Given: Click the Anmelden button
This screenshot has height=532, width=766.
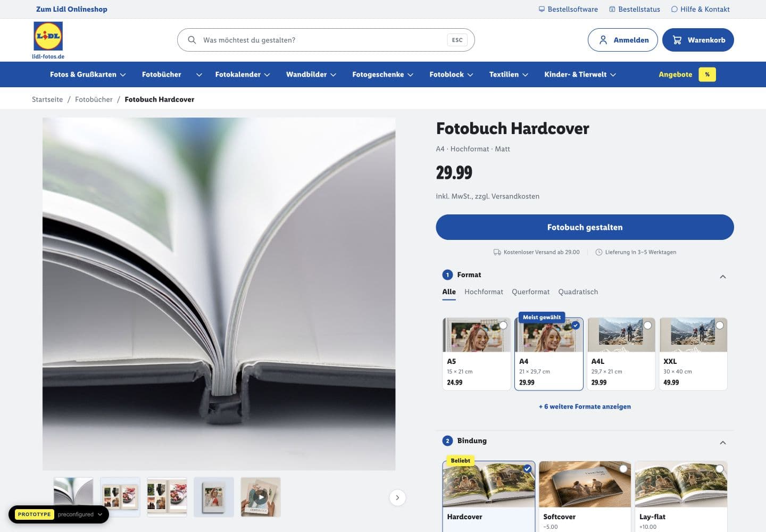Looking at the screenshot, I should (x=622, y=40).
